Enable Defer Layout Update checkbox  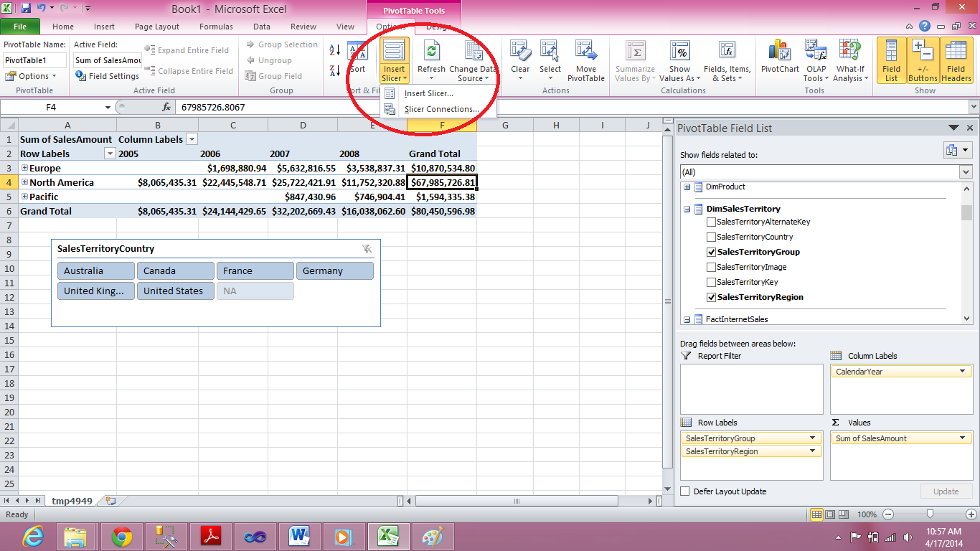tap(685, 491)
